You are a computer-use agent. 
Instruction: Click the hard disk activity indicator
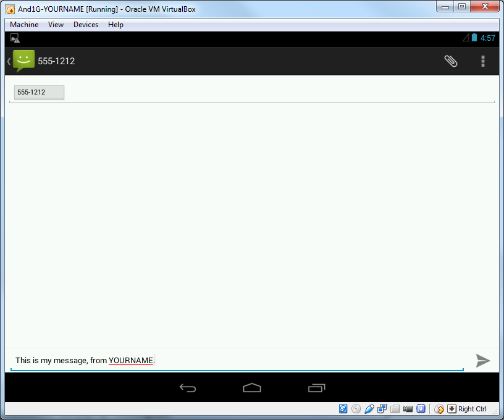(343, 409)
